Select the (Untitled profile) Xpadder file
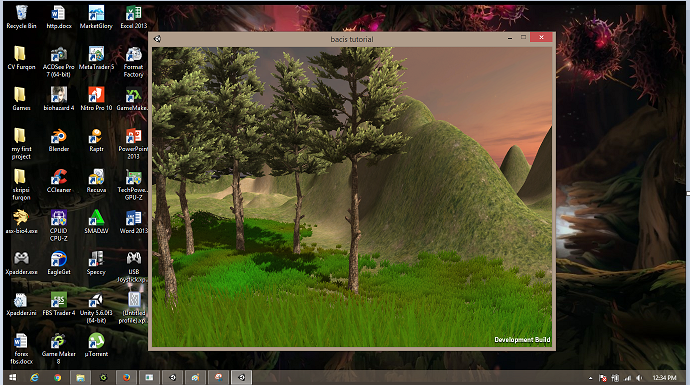 coord(133,308)
